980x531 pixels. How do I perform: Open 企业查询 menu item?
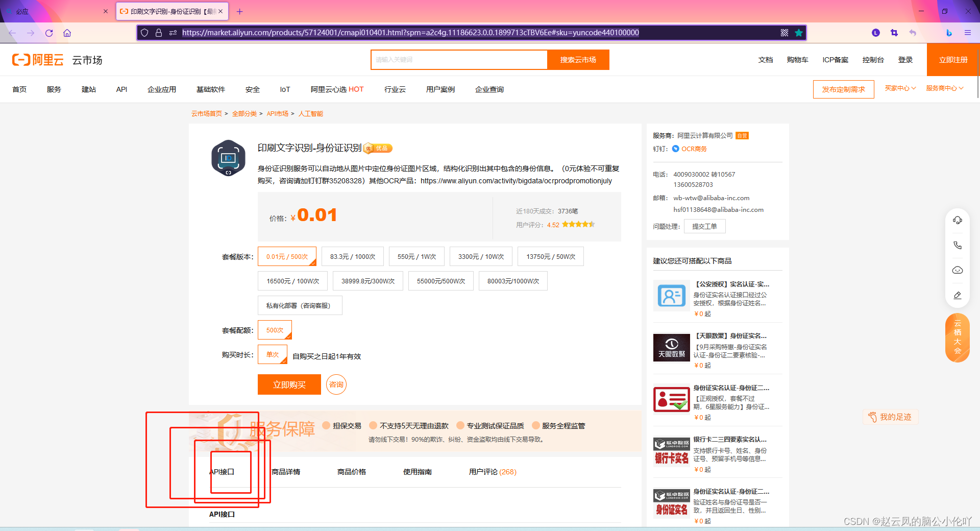point(489,89)
